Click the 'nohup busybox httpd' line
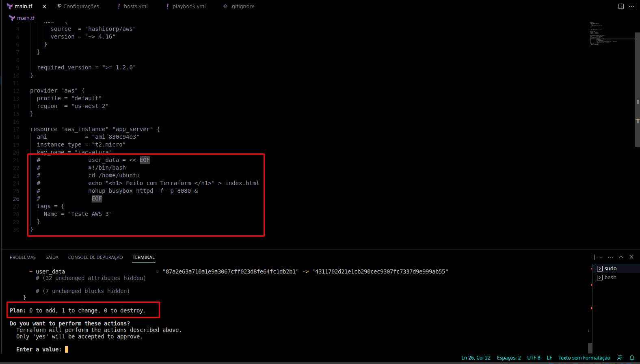Viewport: 640px width, 364px height. pos(143,191)
